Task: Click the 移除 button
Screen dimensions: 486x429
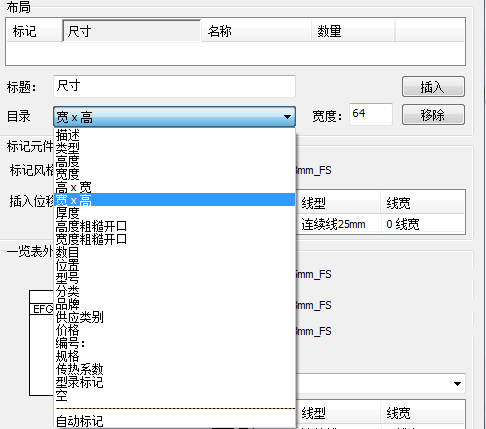Action: pyautogui.click(x=433, y=115)
